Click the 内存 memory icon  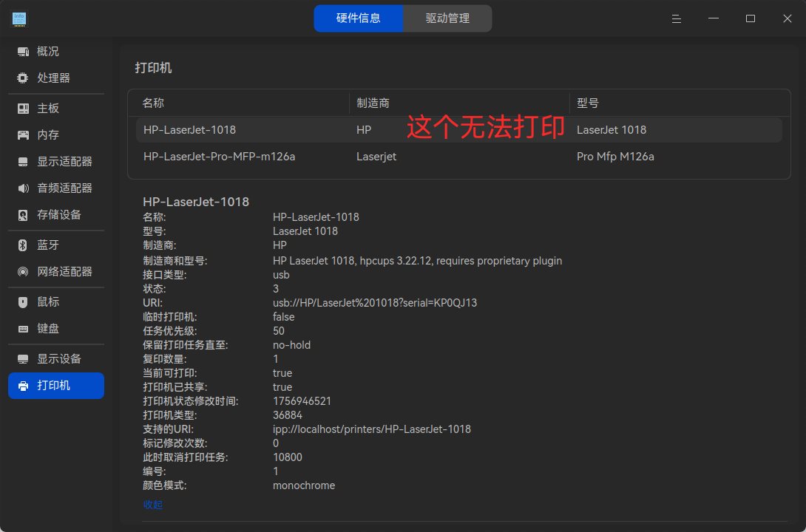pyautogui.click(x=23, y=135)
